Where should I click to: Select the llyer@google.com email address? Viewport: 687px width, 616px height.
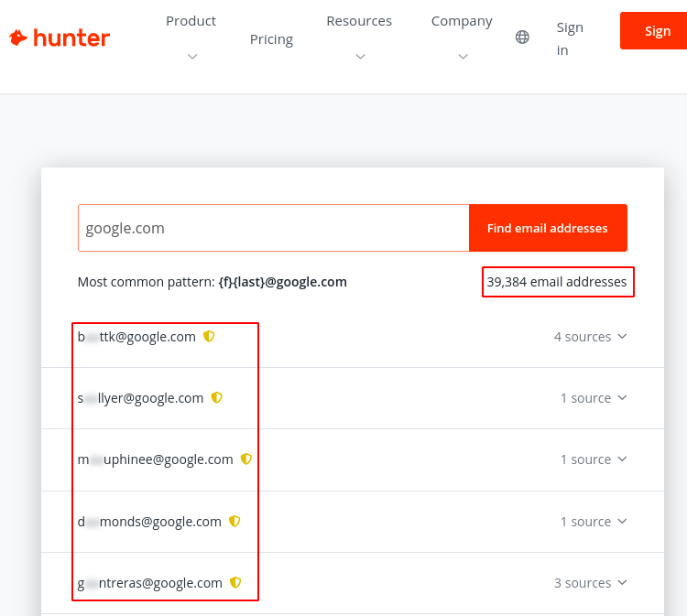(x=141, y=398)
